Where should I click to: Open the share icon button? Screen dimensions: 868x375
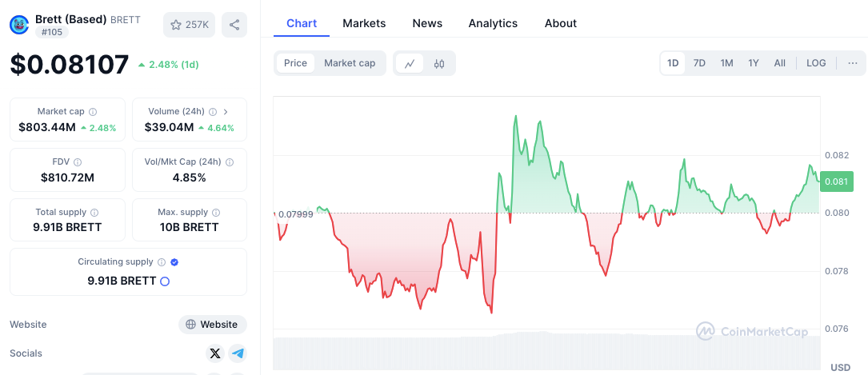point(234,25)
